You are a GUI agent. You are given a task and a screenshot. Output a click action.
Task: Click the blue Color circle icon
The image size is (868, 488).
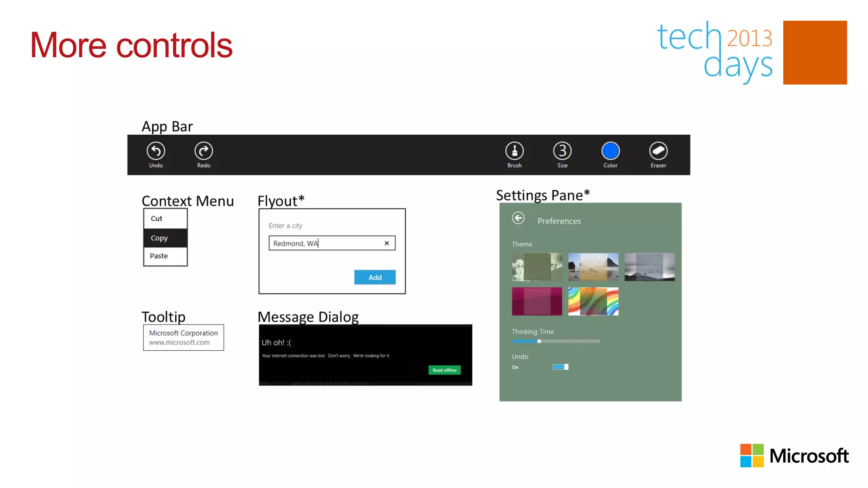pos(610,151)
